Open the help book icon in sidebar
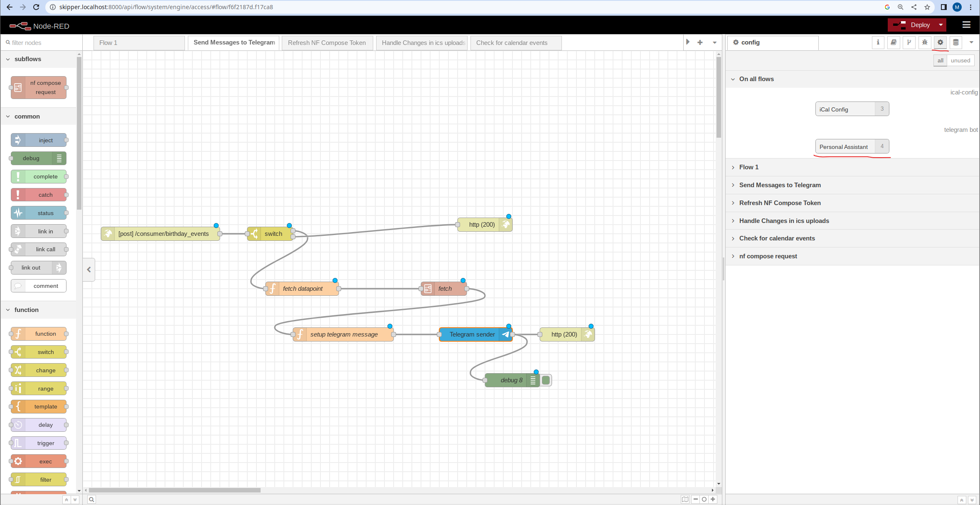The width and height of the screenshot is (980, 505). tap(894, 42)
